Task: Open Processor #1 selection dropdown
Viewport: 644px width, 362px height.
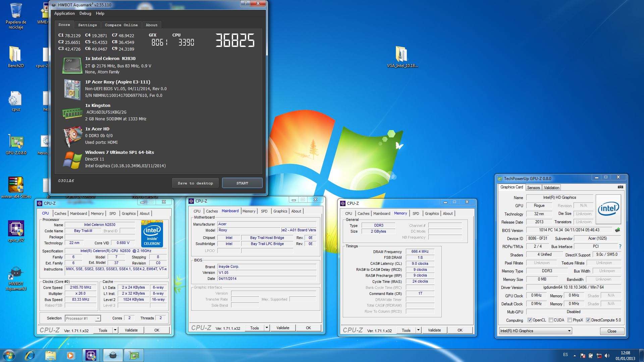Action: click(x=83, y=318)
